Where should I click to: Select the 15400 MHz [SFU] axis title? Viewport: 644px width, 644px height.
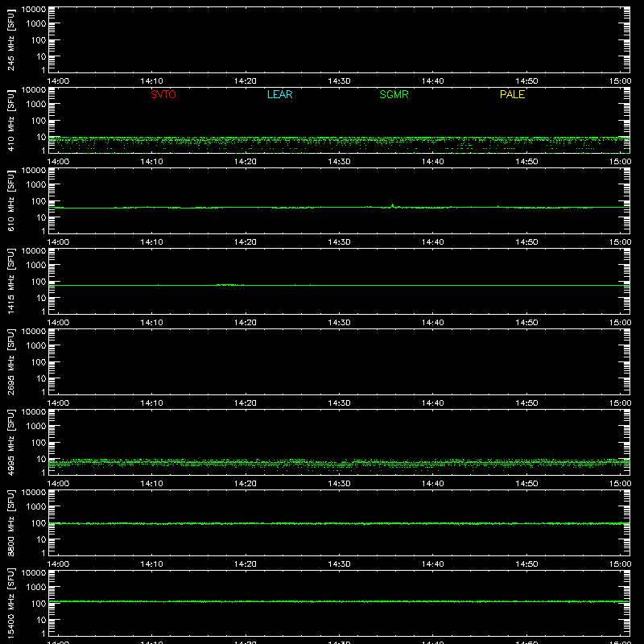tap(10, 603)
